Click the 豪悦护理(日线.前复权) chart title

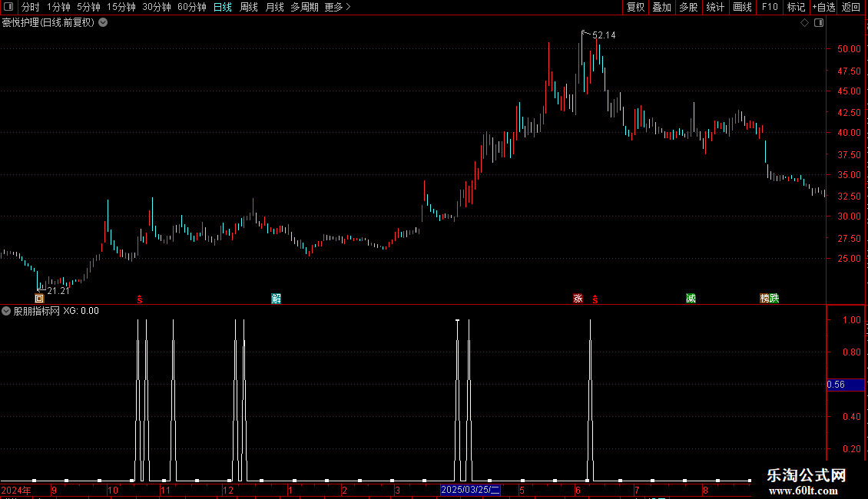tap(48, 23)
